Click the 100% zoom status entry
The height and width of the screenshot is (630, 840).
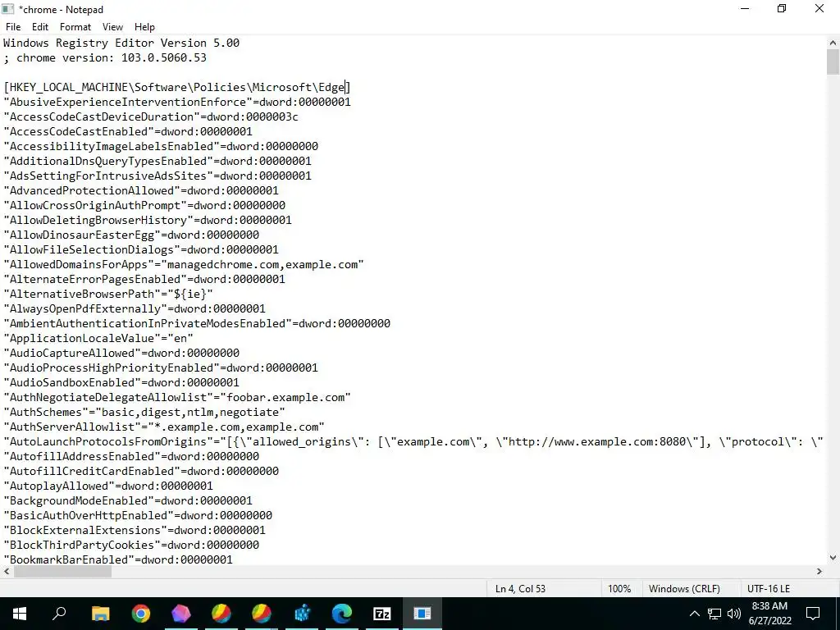point(619,588)
